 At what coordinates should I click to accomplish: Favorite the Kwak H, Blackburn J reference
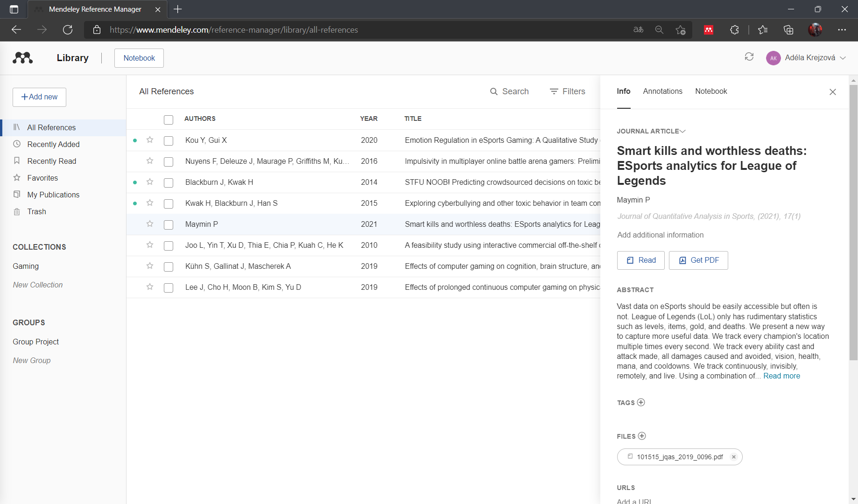click(150, 203)
